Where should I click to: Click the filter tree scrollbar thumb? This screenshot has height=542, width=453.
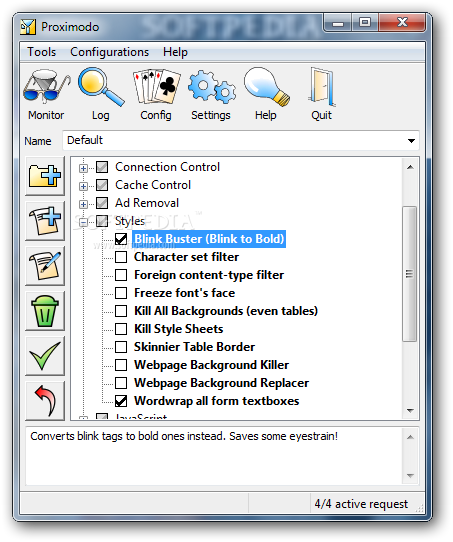coord(410,274)
